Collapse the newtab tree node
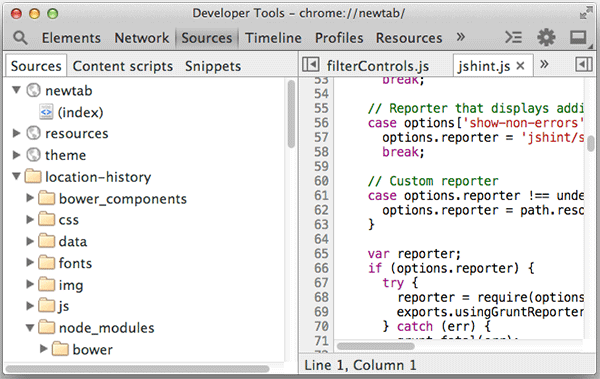 coord(16,90)
